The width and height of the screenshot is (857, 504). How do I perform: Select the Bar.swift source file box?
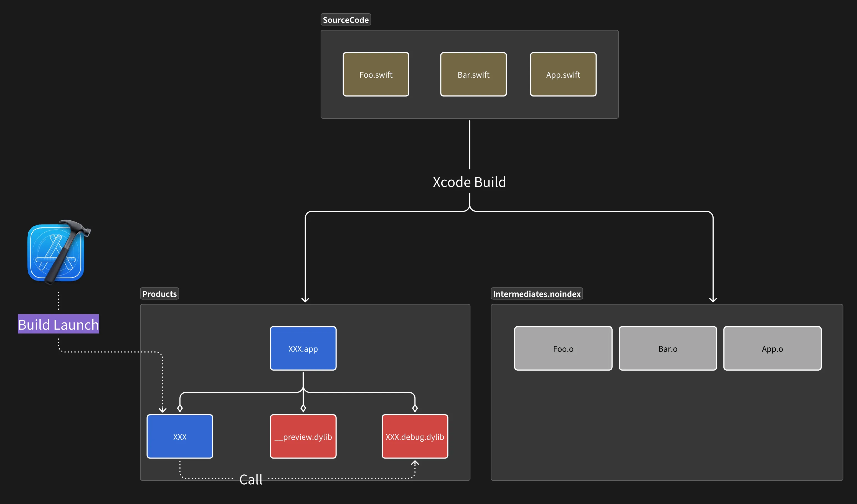click(473, 74)
